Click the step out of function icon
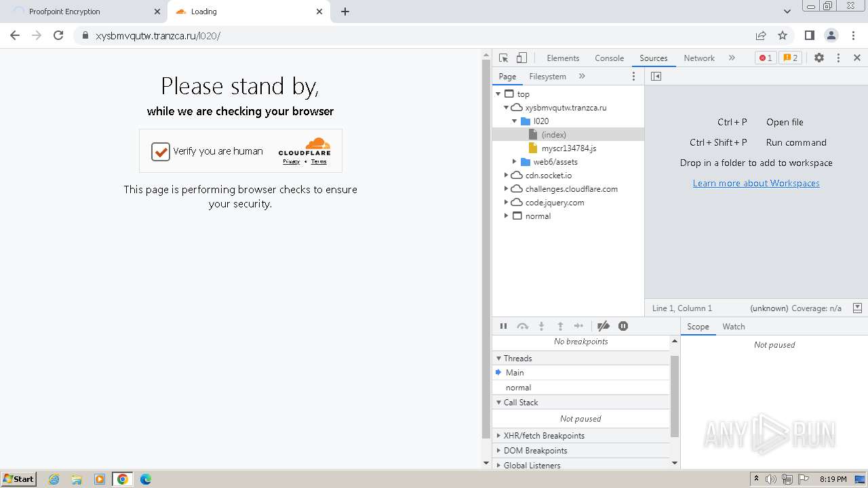The width and height of the screenshot is (868, 488). [x=560, y=326]
